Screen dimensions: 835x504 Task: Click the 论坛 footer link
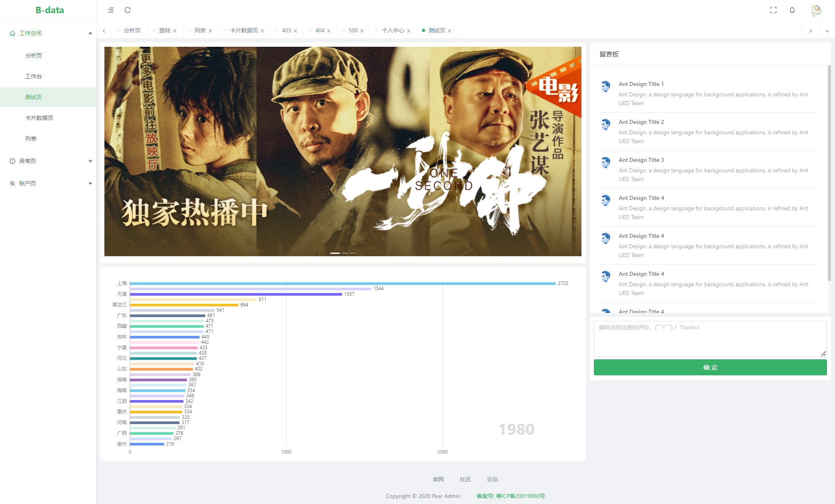coord(493,479)
